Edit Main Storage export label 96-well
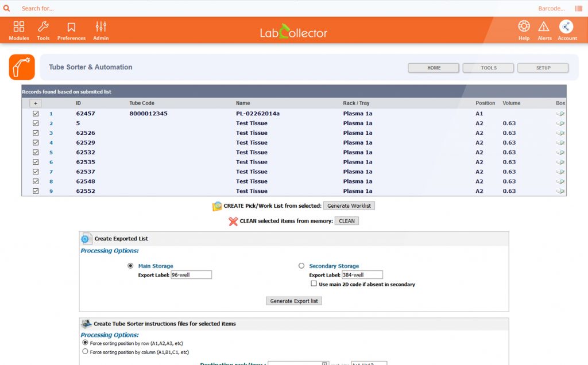588x365 pixels. [191, 275]
